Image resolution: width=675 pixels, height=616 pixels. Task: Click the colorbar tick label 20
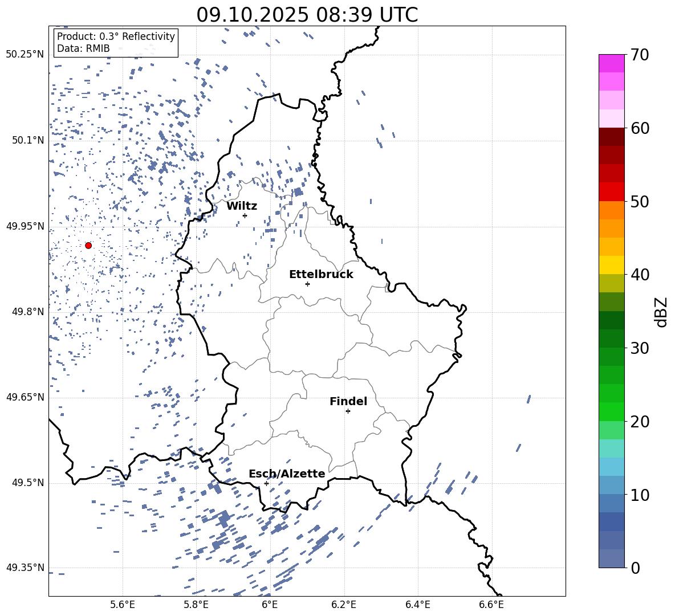tap(640, 422)
